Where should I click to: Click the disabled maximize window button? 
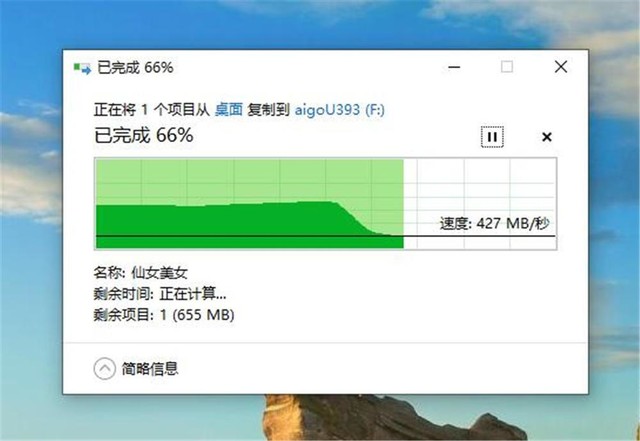click(x=507, y=67)
